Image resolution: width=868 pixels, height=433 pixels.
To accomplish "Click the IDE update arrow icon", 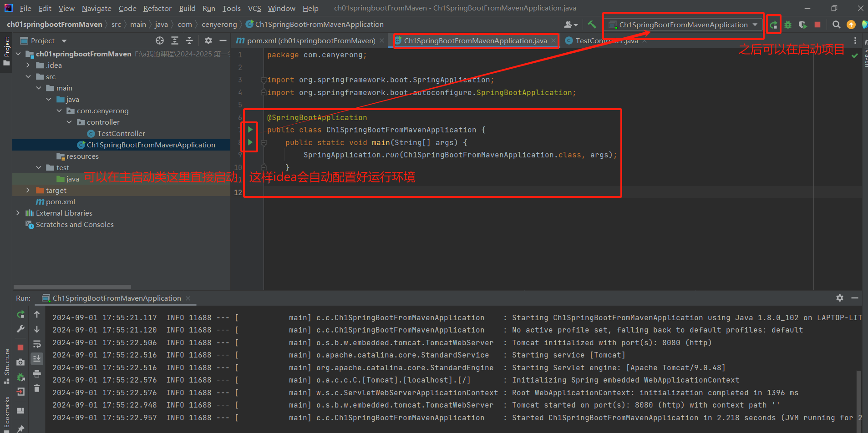I will tap(851, 25).
